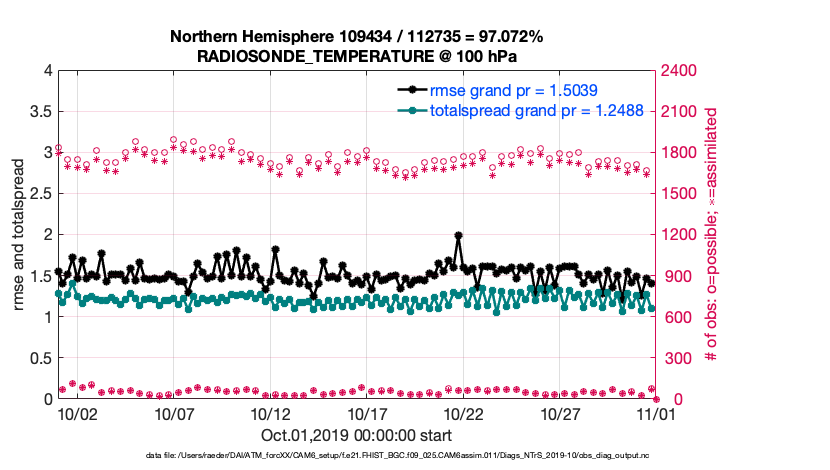Click the rmse peak point near 10/22
This screenshot has width=830, height=470.
[458, 236]
